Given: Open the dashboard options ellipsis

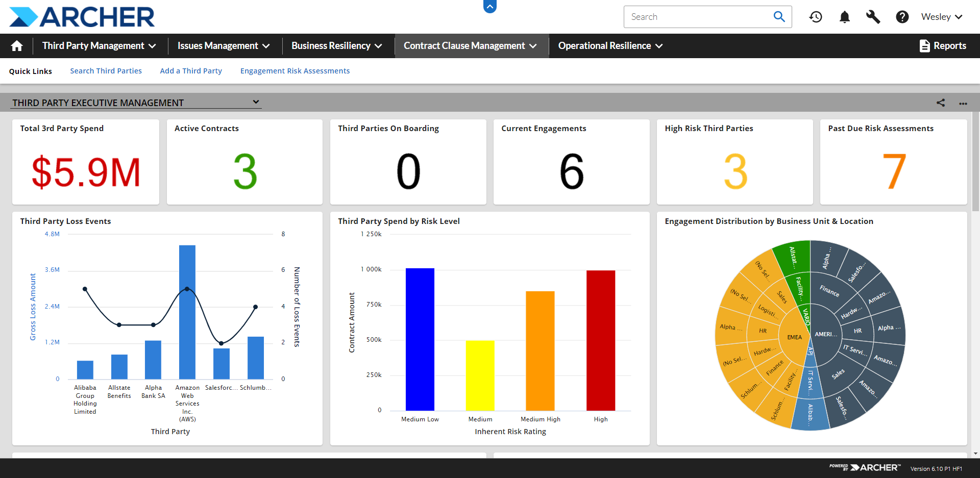Looking at the screenshot, I should tap(964, 104).
